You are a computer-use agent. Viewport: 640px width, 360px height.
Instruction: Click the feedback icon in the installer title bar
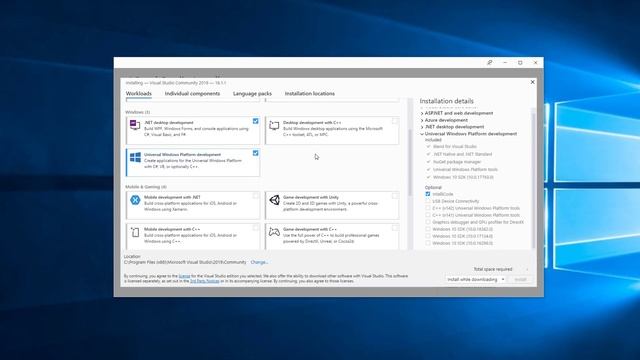(x=489, y=62)
